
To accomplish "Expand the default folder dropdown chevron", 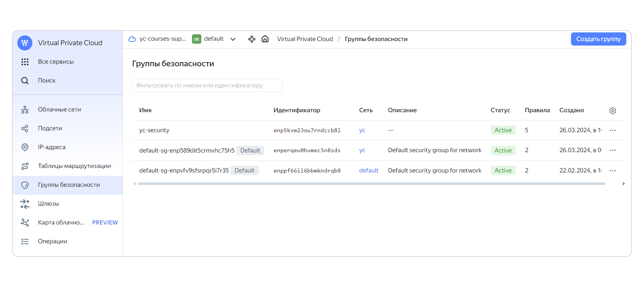I will point(233,39).
